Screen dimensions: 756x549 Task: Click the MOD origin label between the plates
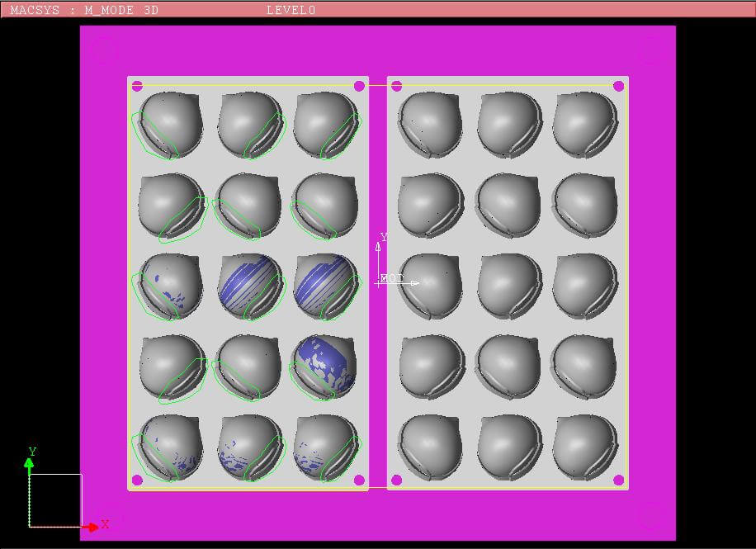pyautogui.click(x=391, y=278)
